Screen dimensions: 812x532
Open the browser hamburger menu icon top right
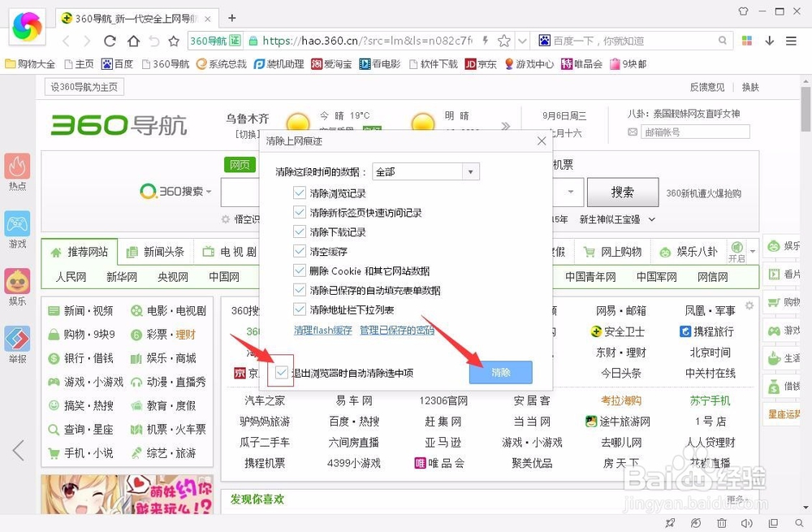792,39
